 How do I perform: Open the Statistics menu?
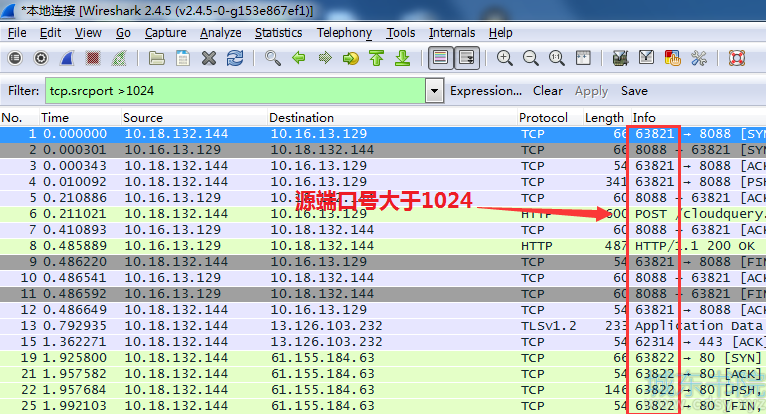point(278,33)
